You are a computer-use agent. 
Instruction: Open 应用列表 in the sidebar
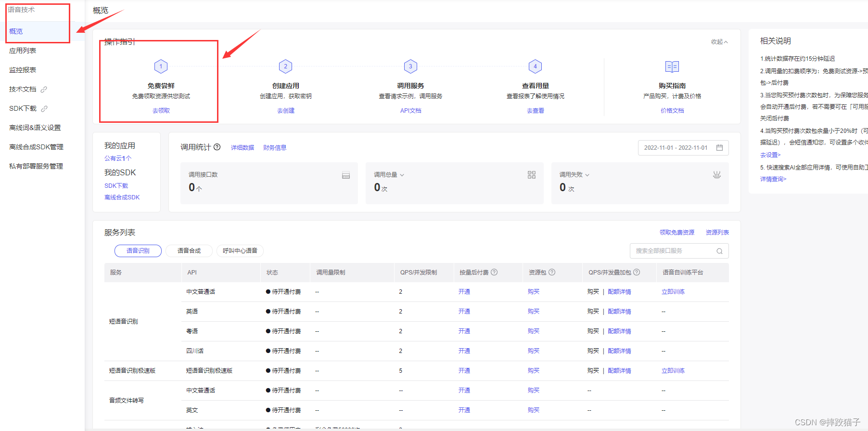[23, 51]
